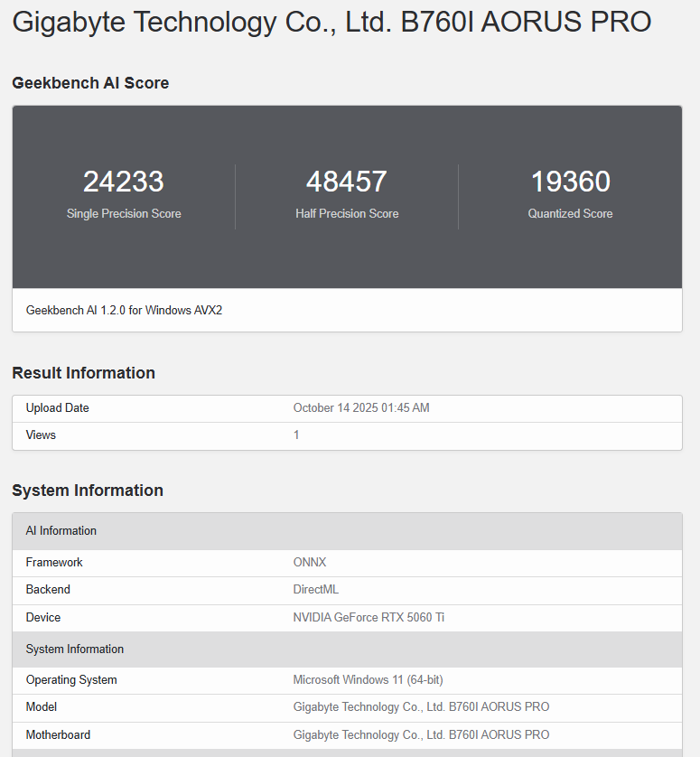Click the Model row's Gigabyte value
Screen dimensions: 700x757
pyautogui.click(x=421, y=707)
